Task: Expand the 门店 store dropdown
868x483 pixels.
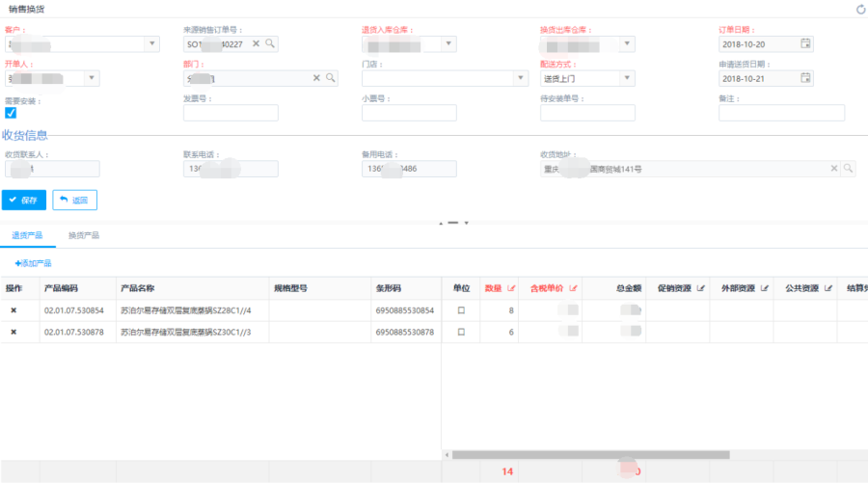Action: (509, 78)
